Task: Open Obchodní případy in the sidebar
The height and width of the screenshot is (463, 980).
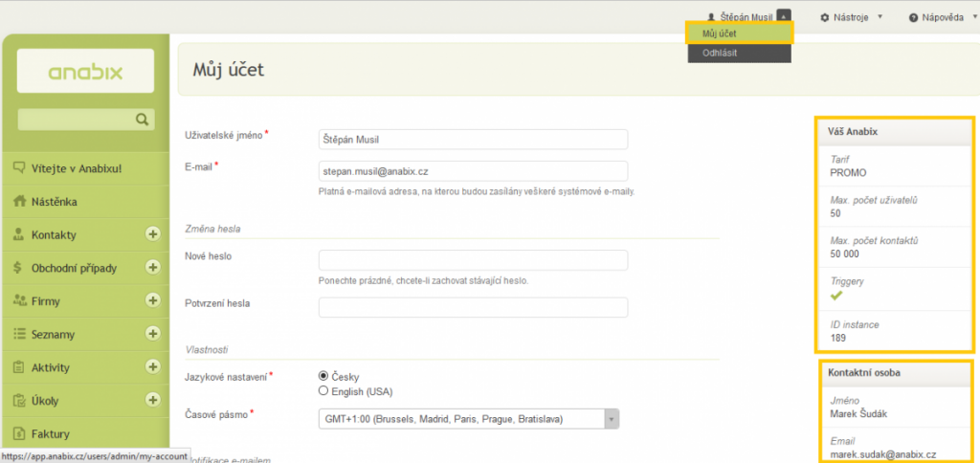Action: pos(85,268)
